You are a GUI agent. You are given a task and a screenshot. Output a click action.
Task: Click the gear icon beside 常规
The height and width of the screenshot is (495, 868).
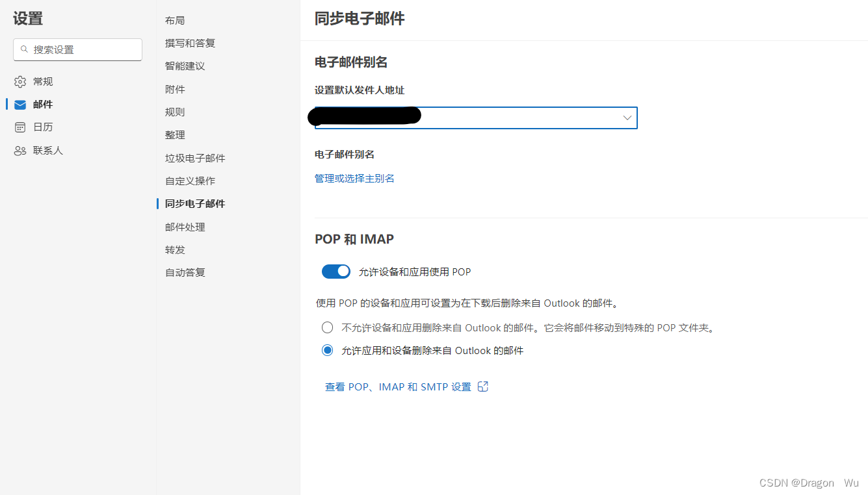click(x=20, y=82)
